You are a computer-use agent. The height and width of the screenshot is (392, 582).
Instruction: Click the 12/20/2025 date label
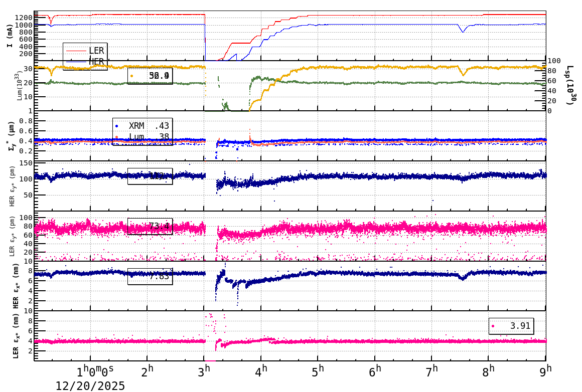(x=90, y=385)
